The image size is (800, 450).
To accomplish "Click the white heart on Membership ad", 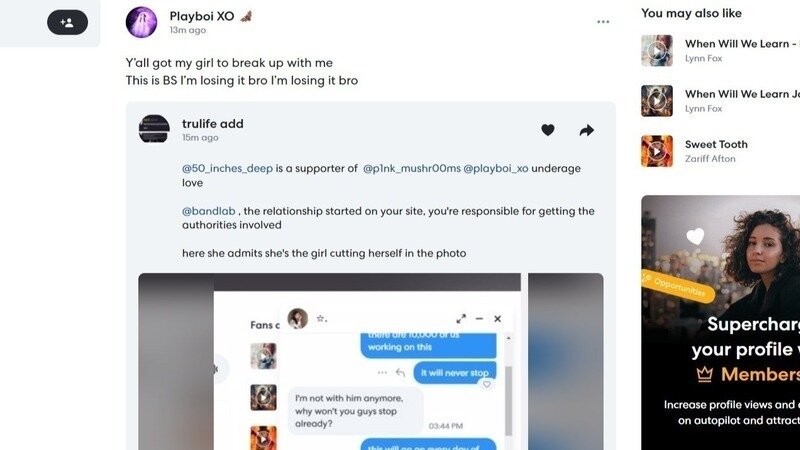I will [695, 236].
